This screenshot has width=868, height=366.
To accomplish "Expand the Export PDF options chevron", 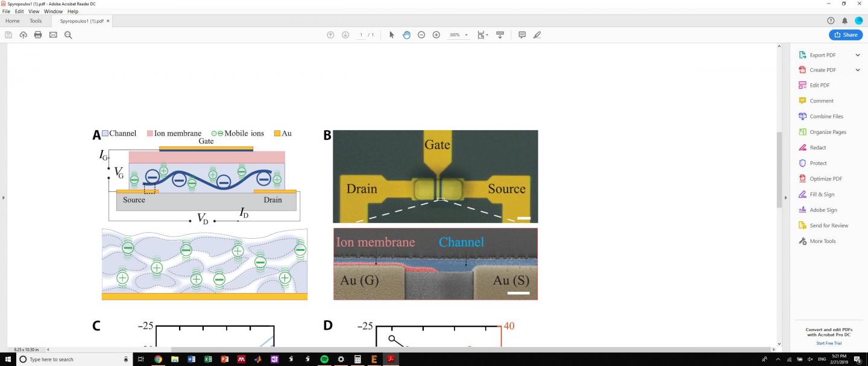I will click(858, 54).
